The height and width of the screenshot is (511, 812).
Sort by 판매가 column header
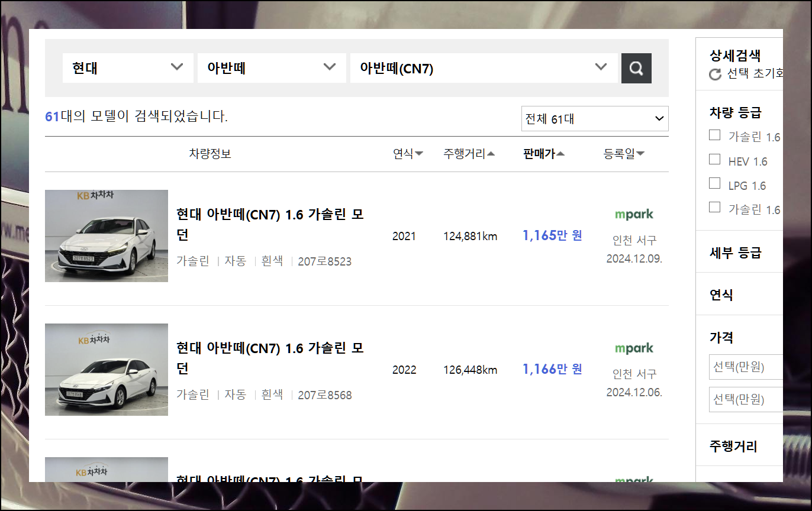point(544,154)
